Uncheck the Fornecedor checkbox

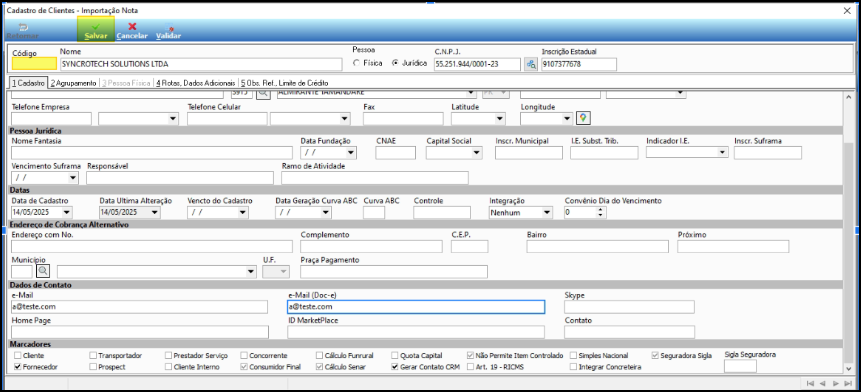pyautogui.click(x=18, y=367)
